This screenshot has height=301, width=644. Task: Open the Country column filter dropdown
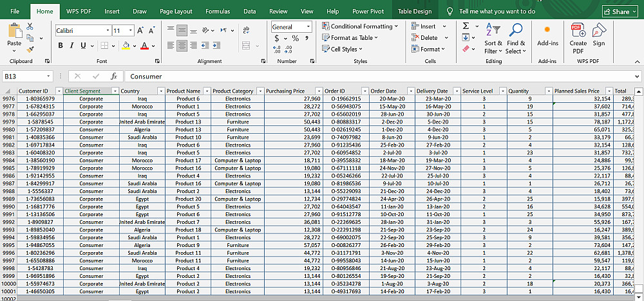point(161,91)
